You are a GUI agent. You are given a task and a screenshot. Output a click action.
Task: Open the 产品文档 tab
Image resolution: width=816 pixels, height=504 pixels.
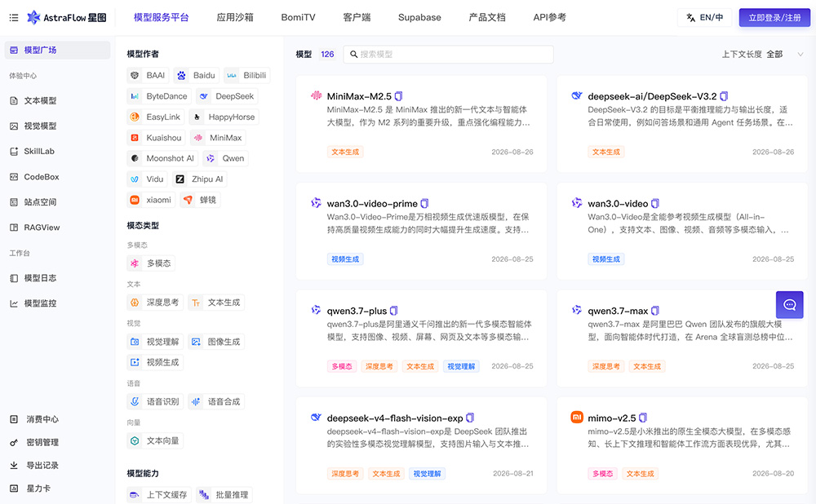tap(487, 17)
